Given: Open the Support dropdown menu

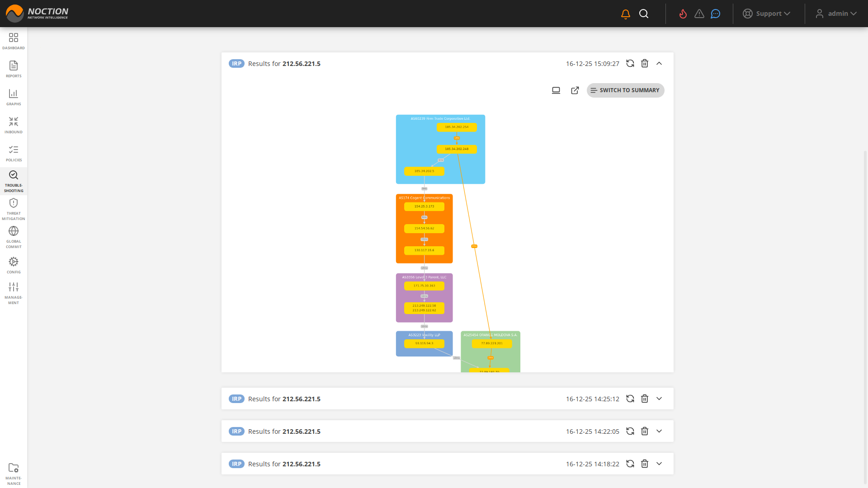Looking at the screenshot, I should pyautogui.click(x=767, y=14).
